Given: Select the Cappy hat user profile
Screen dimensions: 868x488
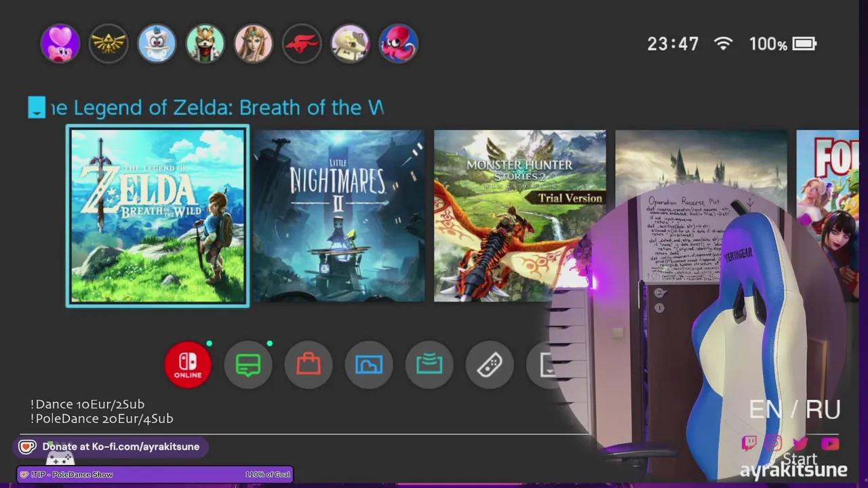Looking at the screenshot, I should pyautogui.click(x=157, y=44).
